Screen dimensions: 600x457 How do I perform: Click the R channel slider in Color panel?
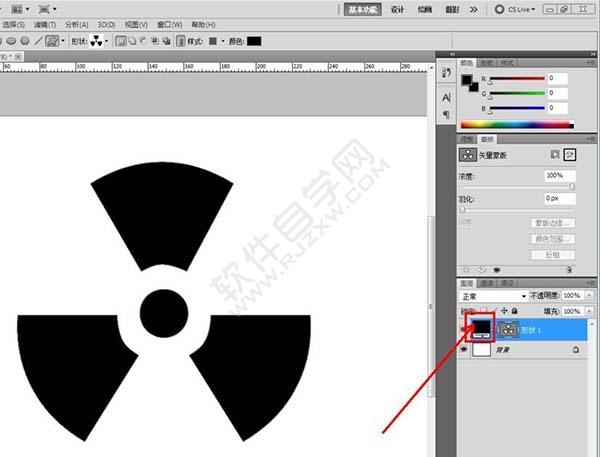click(x=517, y=78)
